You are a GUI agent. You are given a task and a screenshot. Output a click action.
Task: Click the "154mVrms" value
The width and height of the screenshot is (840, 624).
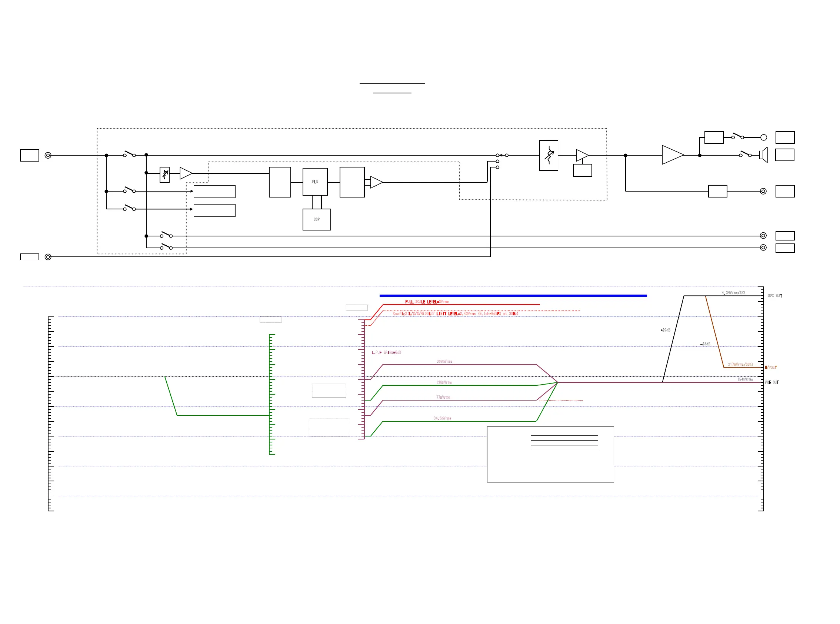[x=745, y=379]
